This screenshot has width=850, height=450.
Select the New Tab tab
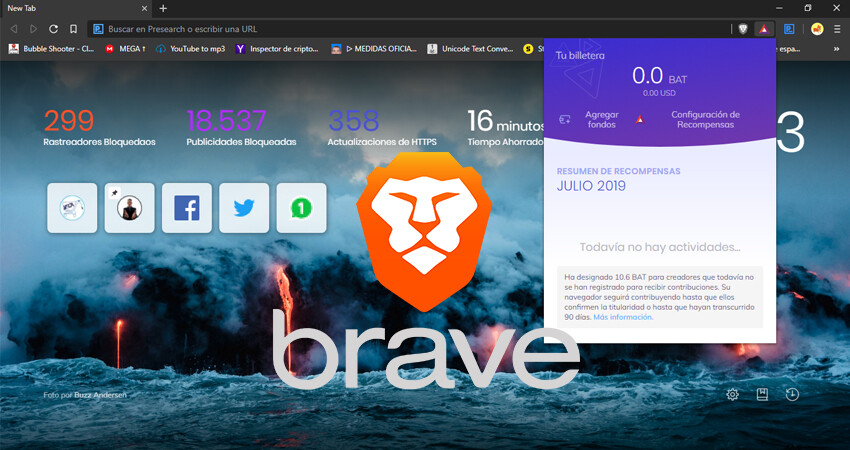click(75, 8)
